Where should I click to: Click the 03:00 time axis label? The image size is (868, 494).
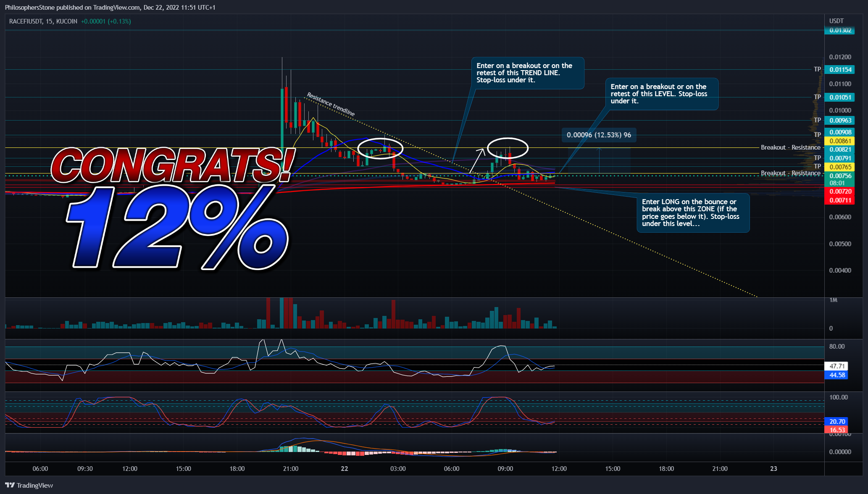(x=398, y=469)
